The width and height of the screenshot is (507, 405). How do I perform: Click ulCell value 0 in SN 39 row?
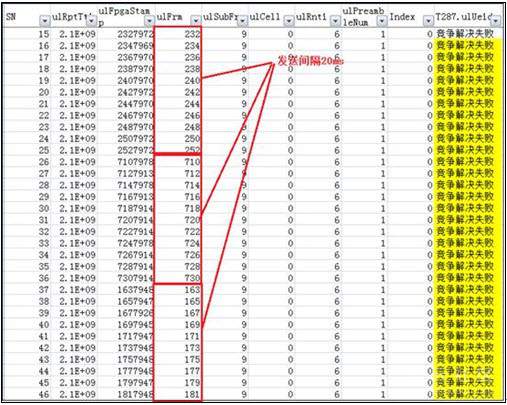[291, 313]
